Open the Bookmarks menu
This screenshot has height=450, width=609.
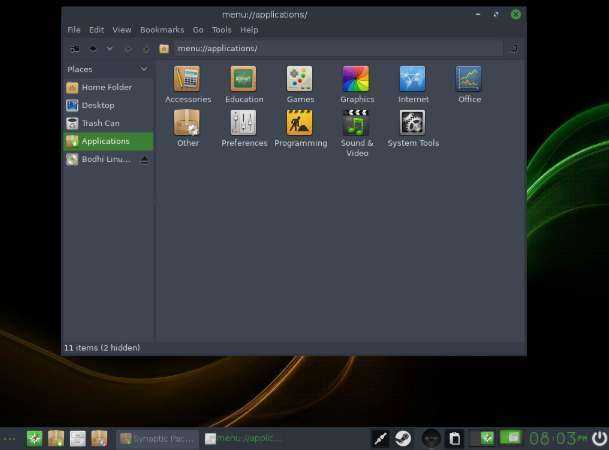[162, 30]
